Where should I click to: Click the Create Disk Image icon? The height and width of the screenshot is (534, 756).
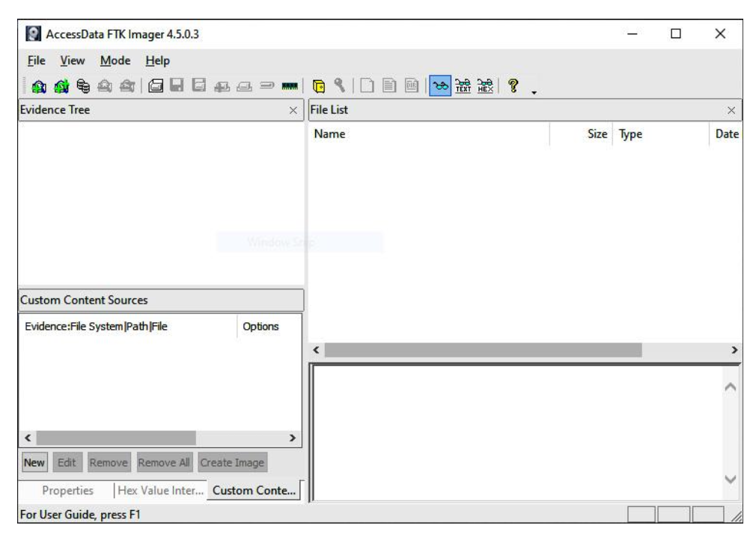point(155,86)
